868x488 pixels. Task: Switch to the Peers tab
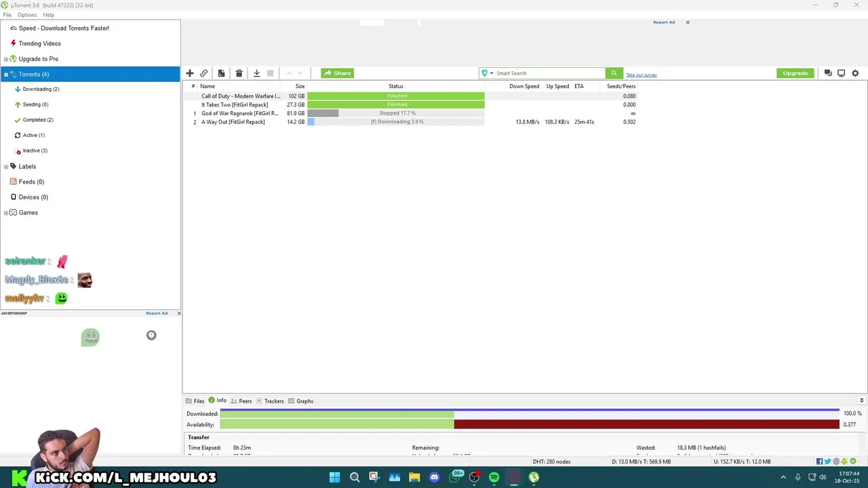(241, 401)
